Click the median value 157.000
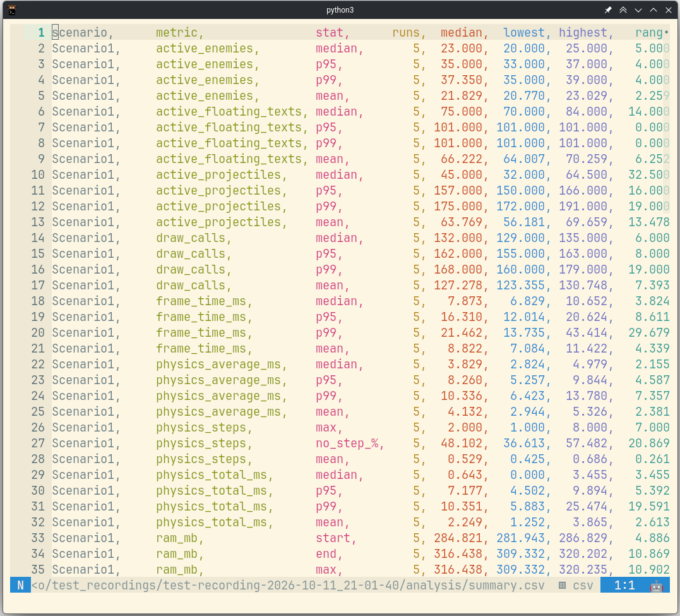680x616 pixels. click(x=458, y=191)
